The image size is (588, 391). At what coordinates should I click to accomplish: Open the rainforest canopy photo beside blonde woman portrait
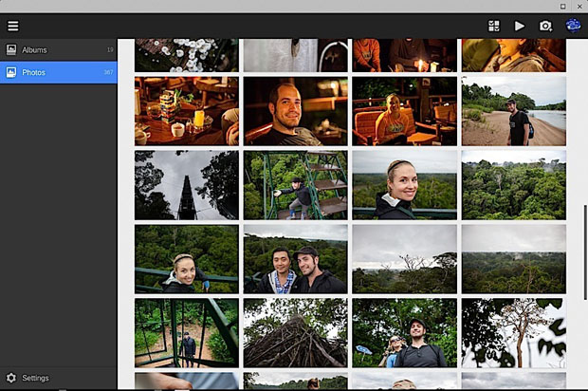click(x=514, y=185)
